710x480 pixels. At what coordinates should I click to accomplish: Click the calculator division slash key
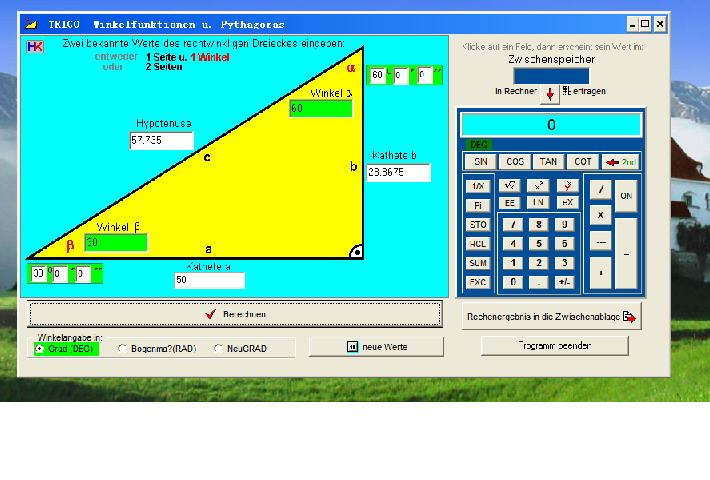click(x=600, y=189)
